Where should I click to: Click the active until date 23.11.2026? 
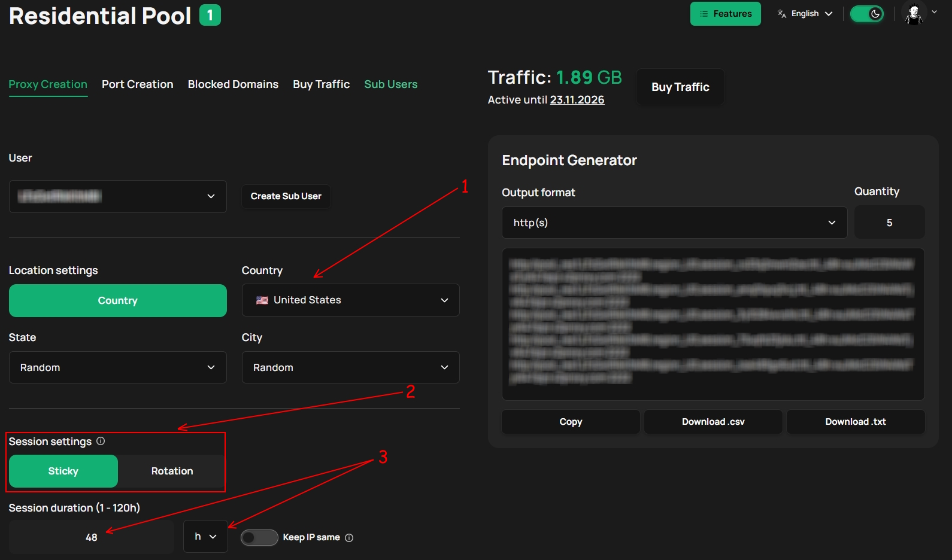577,100
